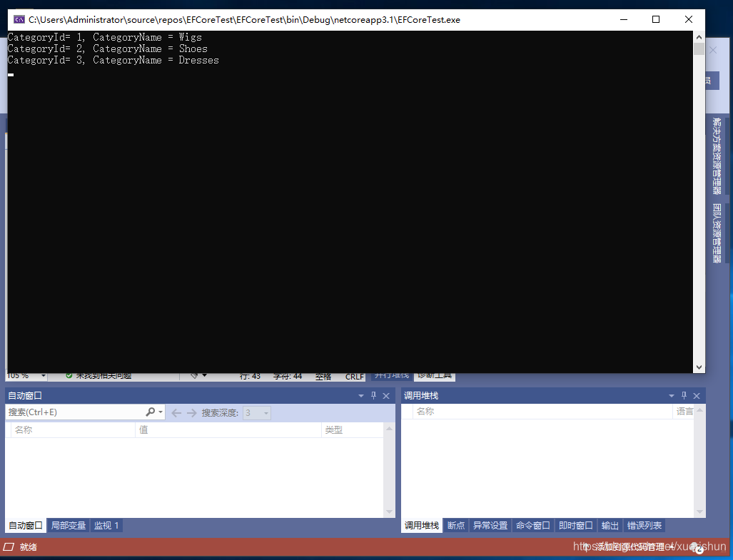Click the back search navigation arrow
The image size is (733, 560).
[x=175, y=412]
